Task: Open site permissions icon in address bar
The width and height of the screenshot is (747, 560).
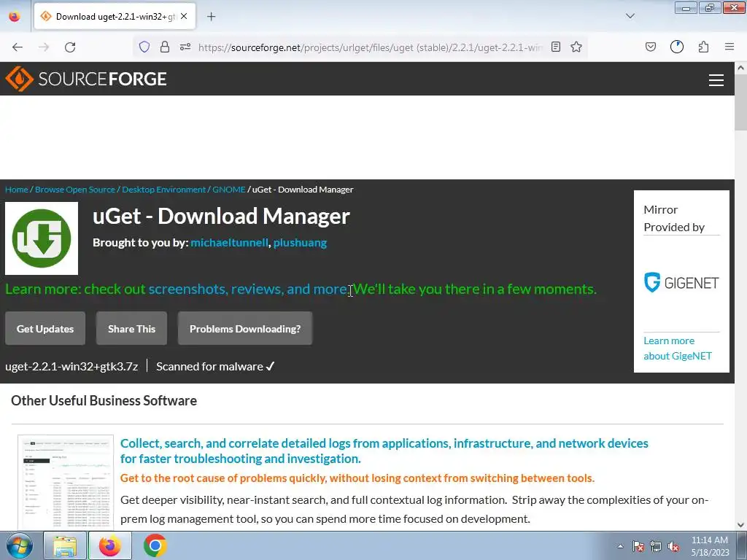Action: point(185,47)
